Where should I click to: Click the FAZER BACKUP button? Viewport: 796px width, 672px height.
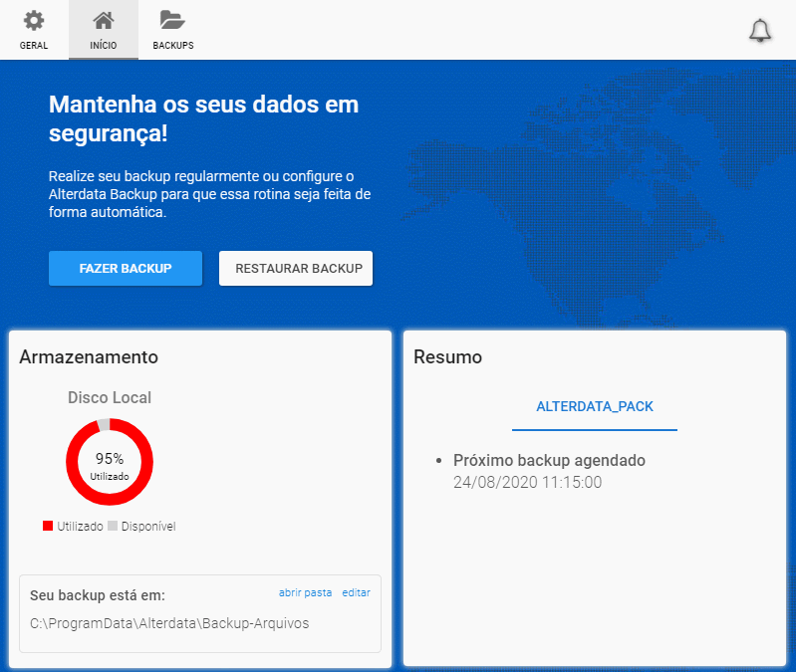pyautogui.click(x=126, y=268)
